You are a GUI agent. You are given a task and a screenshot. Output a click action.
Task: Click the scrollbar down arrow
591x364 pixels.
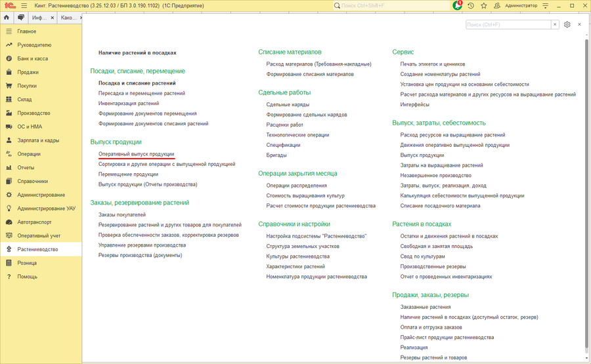point(586,358)
